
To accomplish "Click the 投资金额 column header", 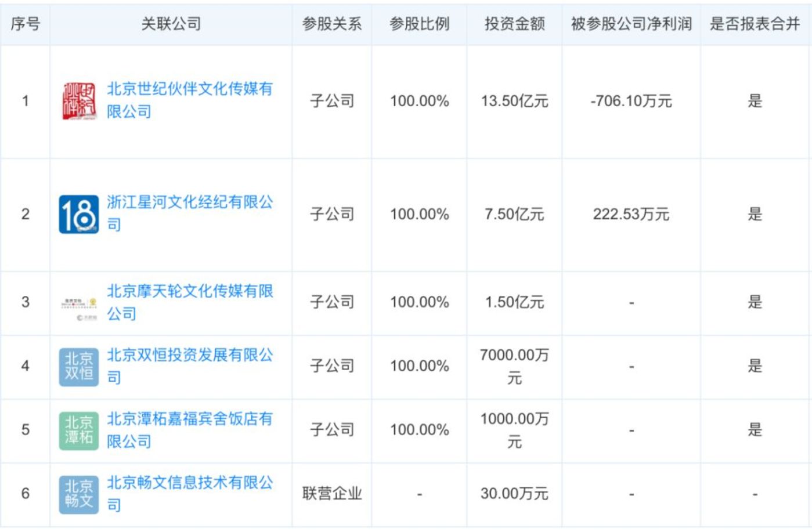I will pyautogui.click(x=515, y=24).
